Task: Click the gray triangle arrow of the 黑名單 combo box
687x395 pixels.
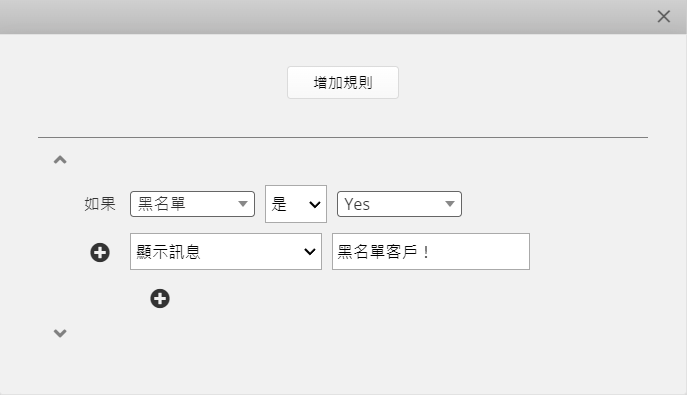Action: (x=243, y=204)
